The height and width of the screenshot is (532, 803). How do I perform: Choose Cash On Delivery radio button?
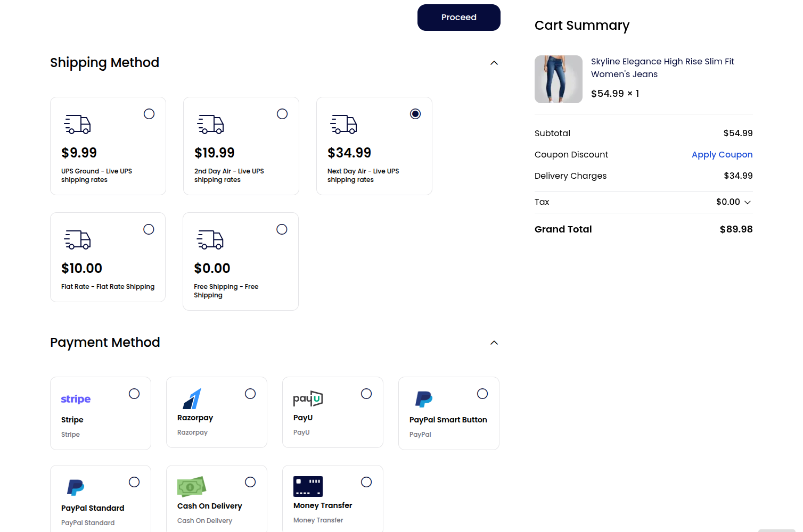[250, 482]
